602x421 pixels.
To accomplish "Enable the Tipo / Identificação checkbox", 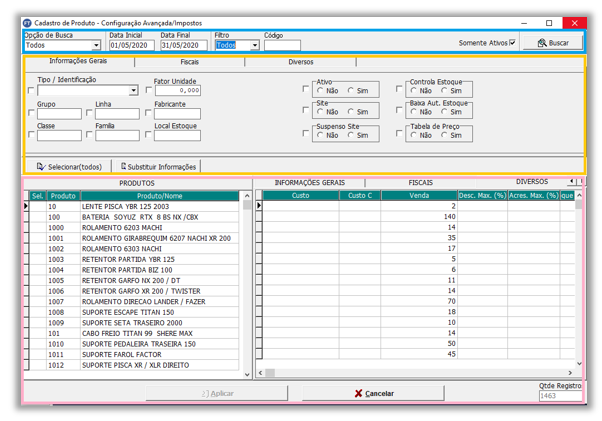I will tap(31, 91).
